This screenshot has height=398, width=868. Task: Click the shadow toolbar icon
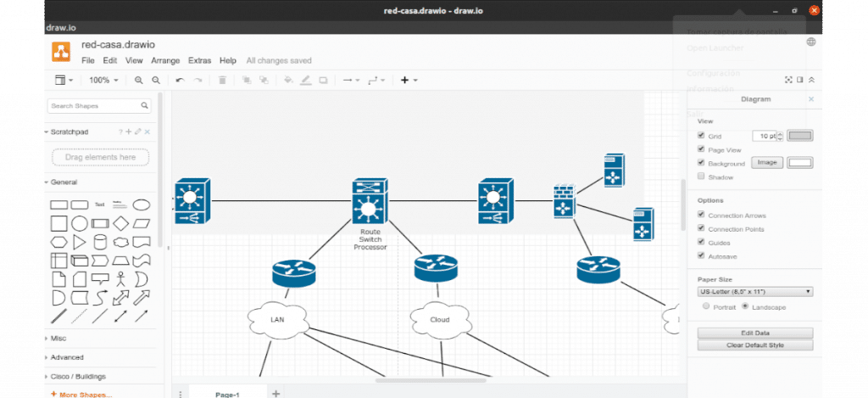pyautogui.click(x=323, y=81)
